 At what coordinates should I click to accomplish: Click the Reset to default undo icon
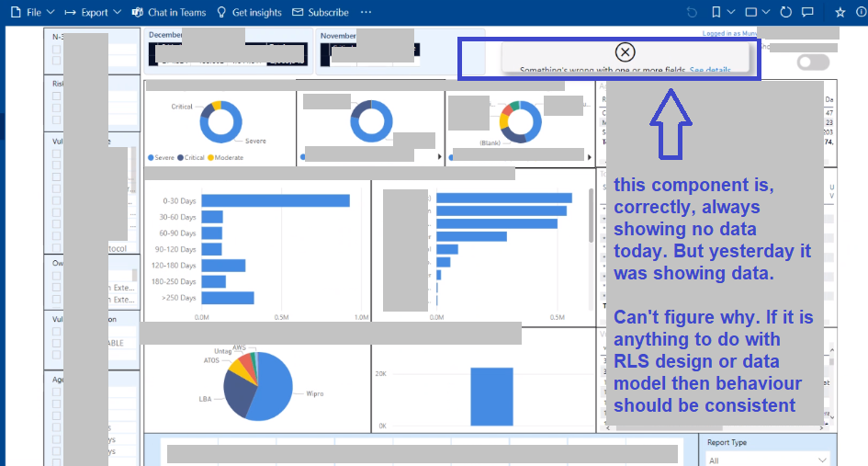(692, 12)
